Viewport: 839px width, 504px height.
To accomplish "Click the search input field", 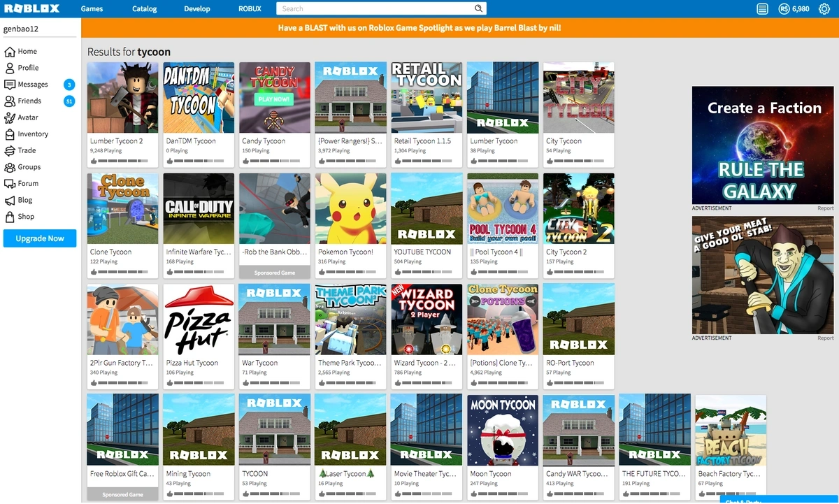I will point(378,9).
